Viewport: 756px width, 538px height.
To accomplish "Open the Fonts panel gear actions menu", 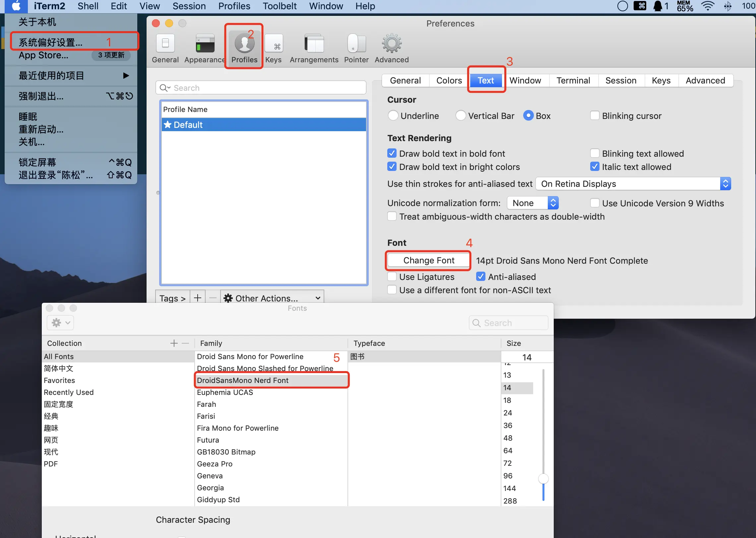I will [60, 323].
